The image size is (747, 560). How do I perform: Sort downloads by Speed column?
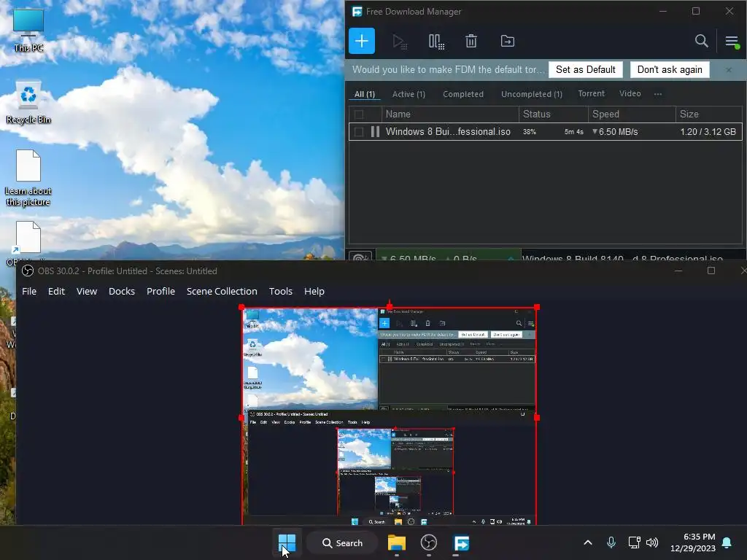632,114
